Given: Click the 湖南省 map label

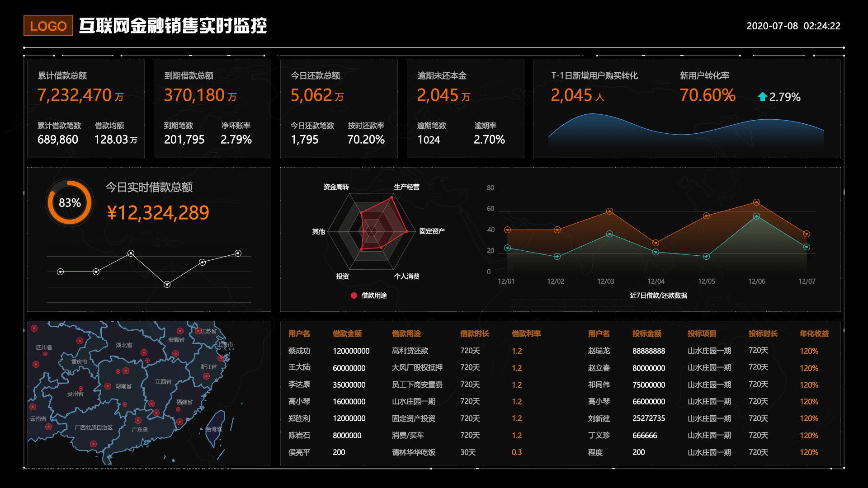Looking at the screenshot, I should click(123, 386).
